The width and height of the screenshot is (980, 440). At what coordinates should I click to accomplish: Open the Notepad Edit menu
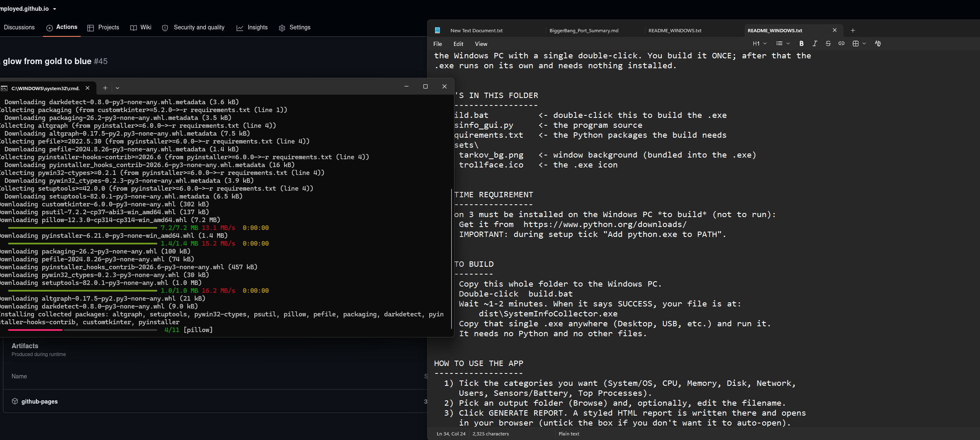coord(458,44)
